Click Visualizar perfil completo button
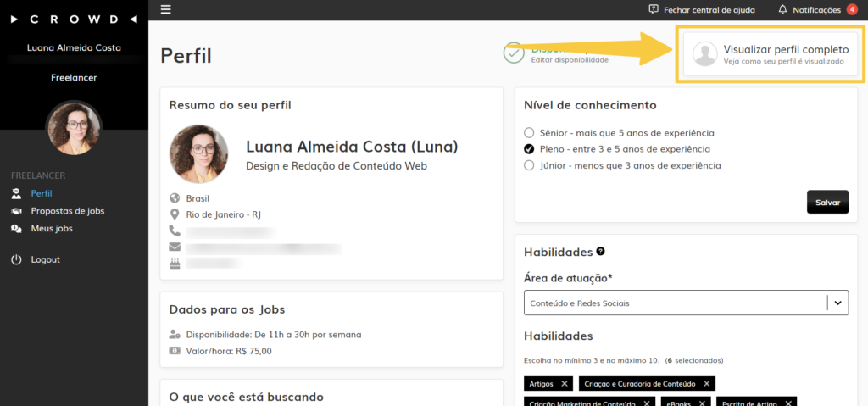Viewport: 868px width, 406px height. coord(771,53)
